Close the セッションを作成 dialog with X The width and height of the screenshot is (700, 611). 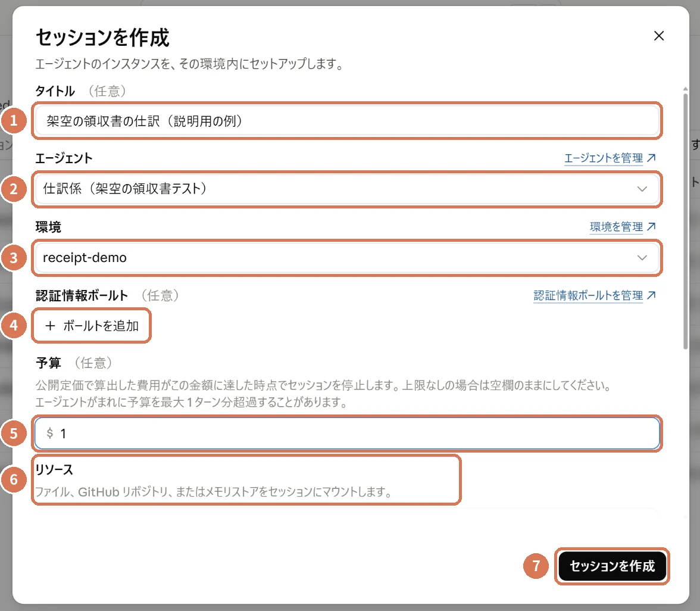tap(658, 36)
